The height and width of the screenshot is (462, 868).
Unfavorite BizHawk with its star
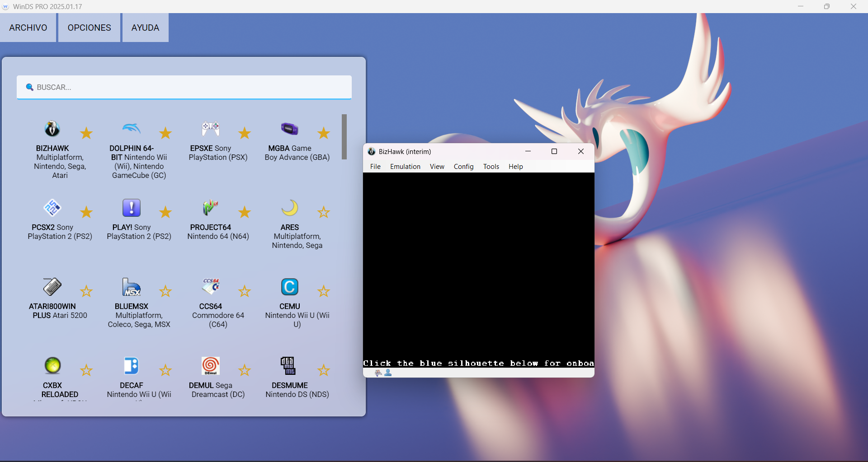click(86, 133)
